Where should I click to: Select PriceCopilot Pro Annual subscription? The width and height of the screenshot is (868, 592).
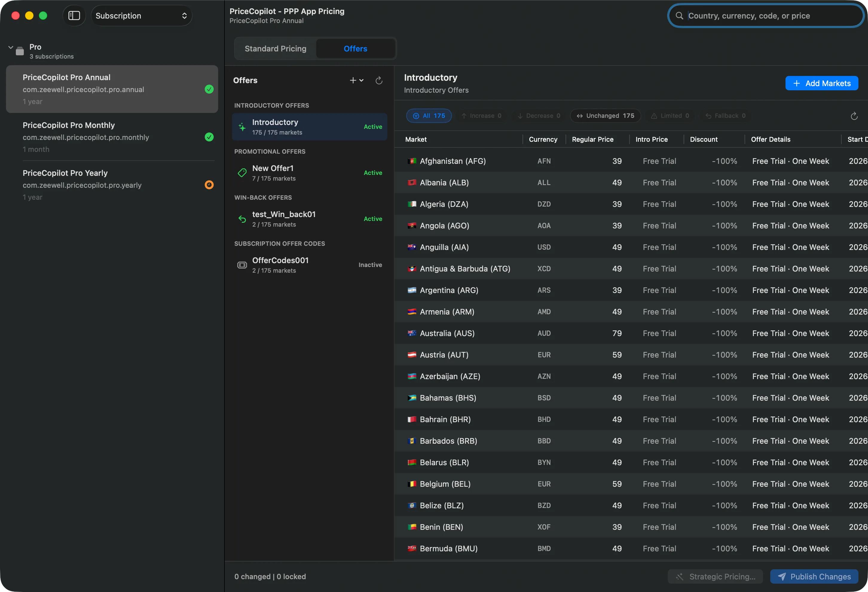click(x=112, y=89)
